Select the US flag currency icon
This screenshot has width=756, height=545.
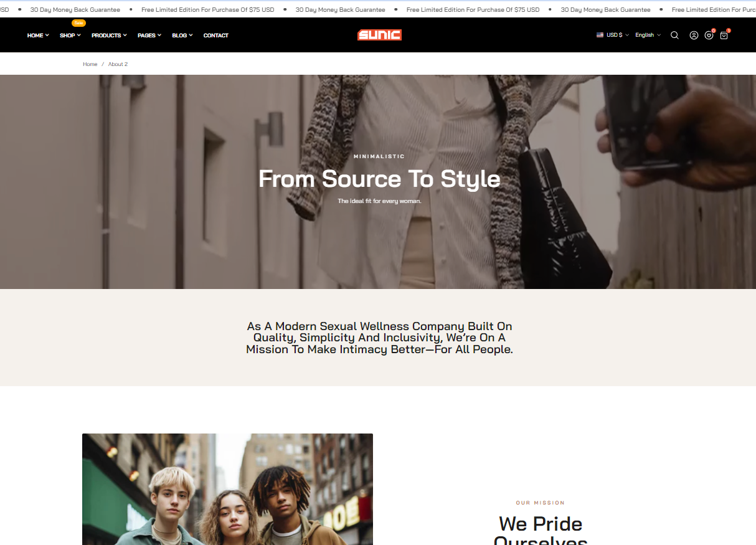click(x=600, y=35)
